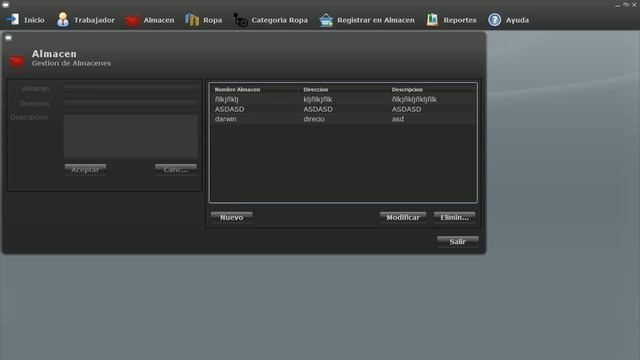
Task: Select the row named darwin
Action: click(x=343, y=119)
